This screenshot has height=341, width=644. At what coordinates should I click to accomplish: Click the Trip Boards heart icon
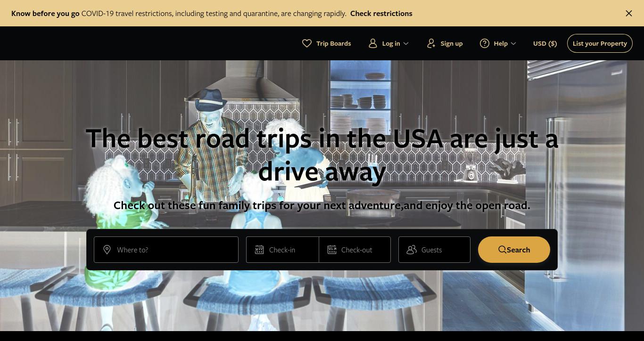click(307, 43)
